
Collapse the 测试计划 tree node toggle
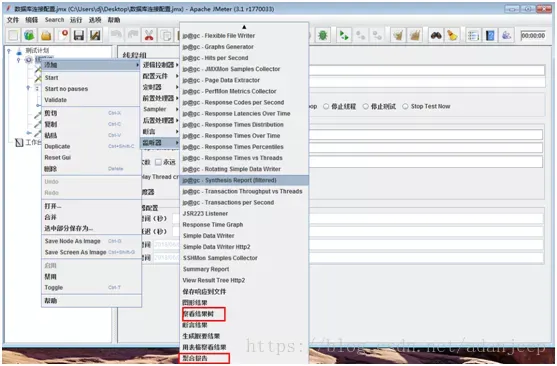(x=9, y=51)
